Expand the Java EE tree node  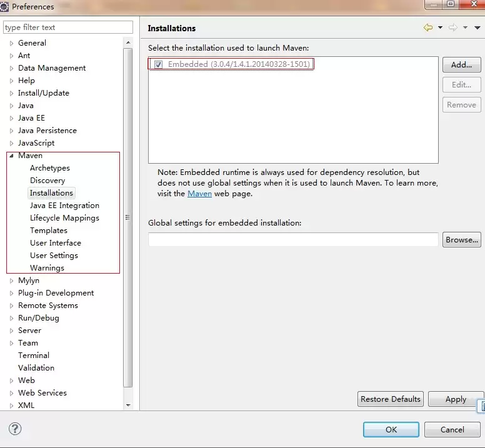point(11,119)
